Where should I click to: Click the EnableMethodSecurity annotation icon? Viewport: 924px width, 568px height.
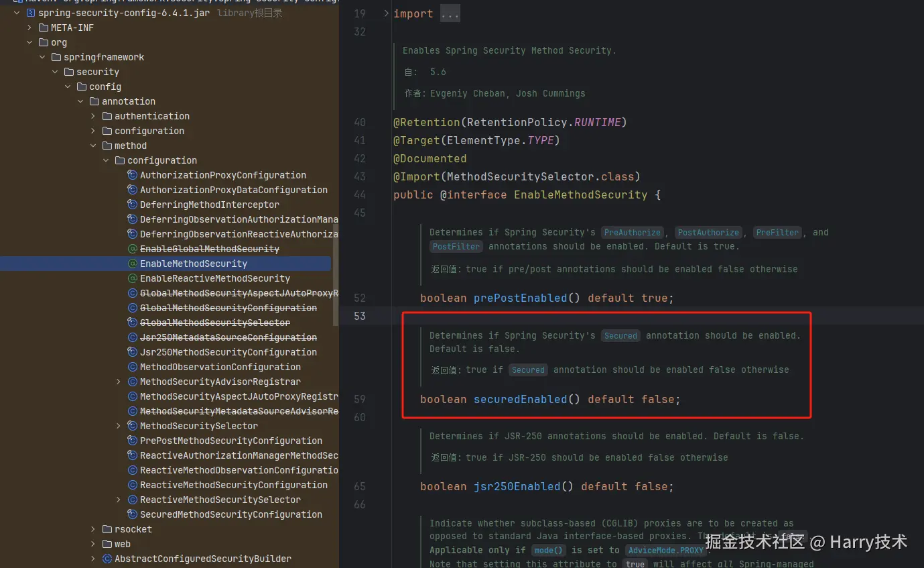click(x=133, y=264)
